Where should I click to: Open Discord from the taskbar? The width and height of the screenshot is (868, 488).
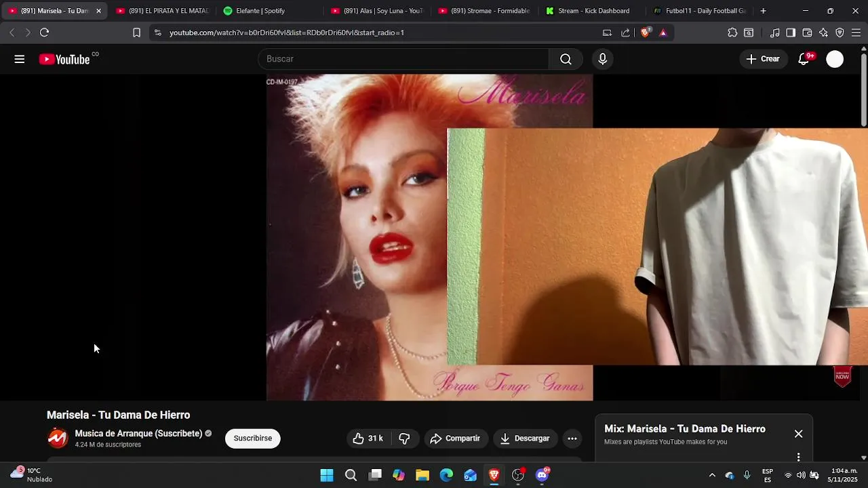point(542,475)
